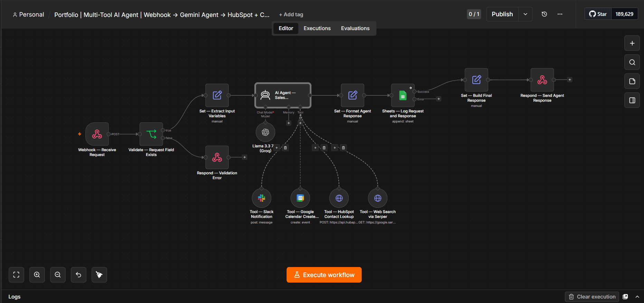Click the Validate node true output handle

coord(163,130)
